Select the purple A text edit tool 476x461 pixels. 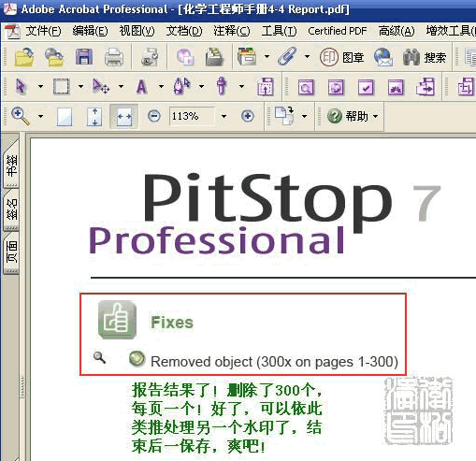tap(141, 86)
